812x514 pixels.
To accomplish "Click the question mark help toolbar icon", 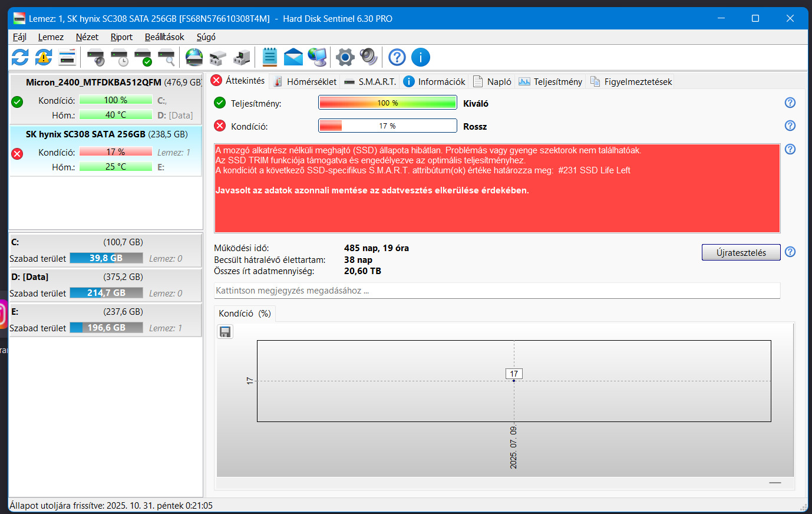I will tap(397, 57).
